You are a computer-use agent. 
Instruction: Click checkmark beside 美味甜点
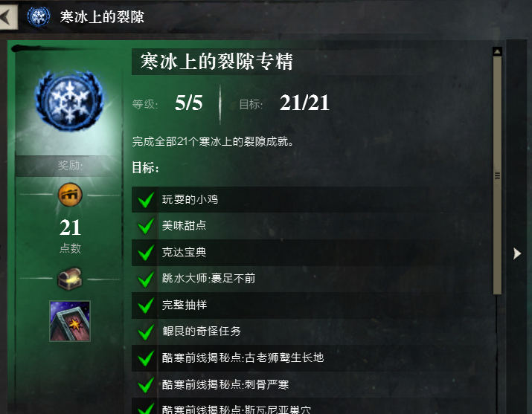tap(146, 226)
